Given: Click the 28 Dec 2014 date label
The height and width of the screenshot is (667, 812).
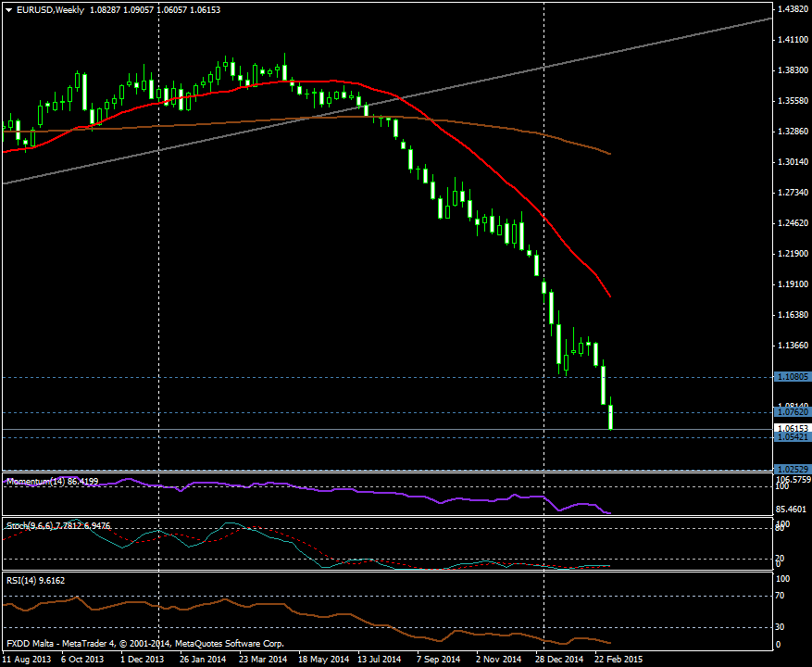Looking at the screenshot, I should (557, 660).
